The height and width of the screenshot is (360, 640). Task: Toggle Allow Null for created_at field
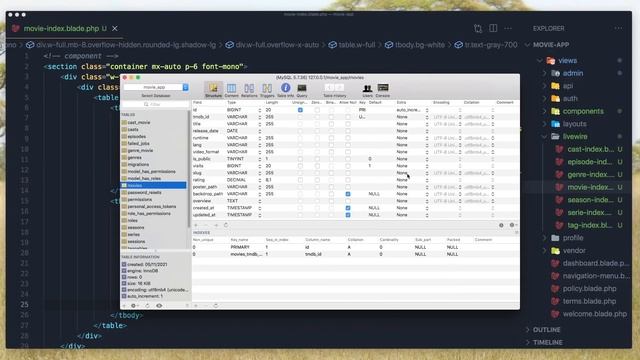[x=348, y=208]
